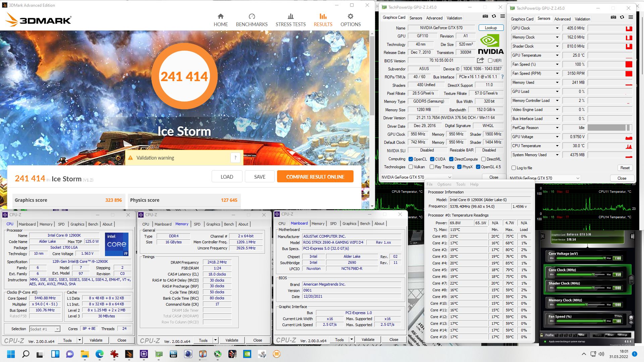Viewport: 644px width, 362px height.
Task: Click the Afterburner profile lock icon
Action: point(542,335)
